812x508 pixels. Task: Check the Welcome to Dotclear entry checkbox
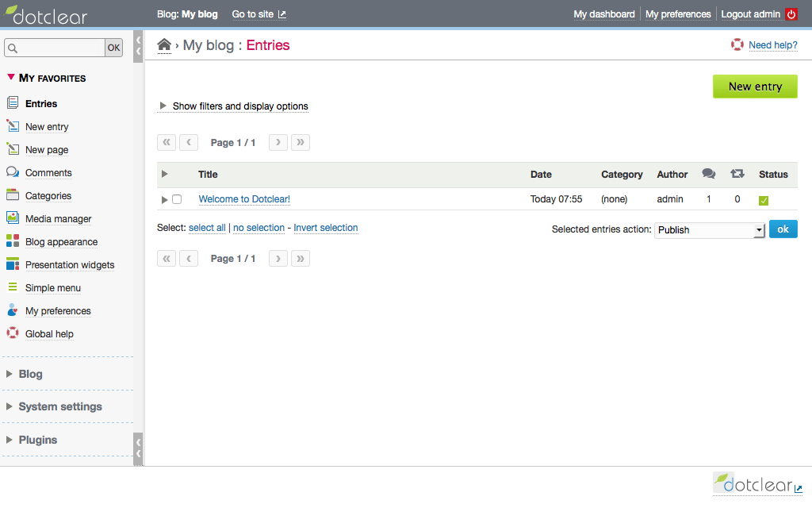[x=177, y=199]
